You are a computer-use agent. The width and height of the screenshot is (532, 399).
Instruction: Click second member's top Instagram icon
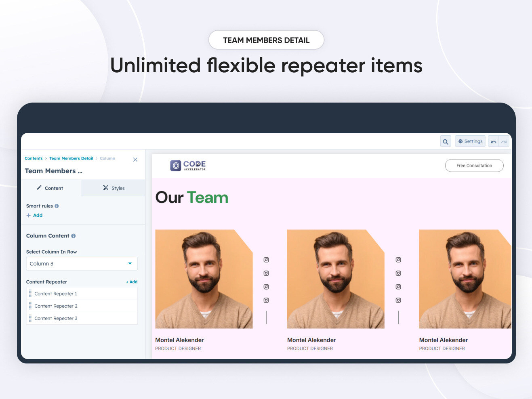point(398,260)
